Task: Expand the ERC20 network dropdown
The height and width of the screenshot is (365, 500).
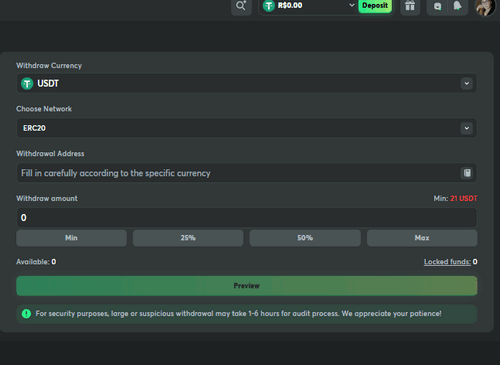Action: (246, 128)
